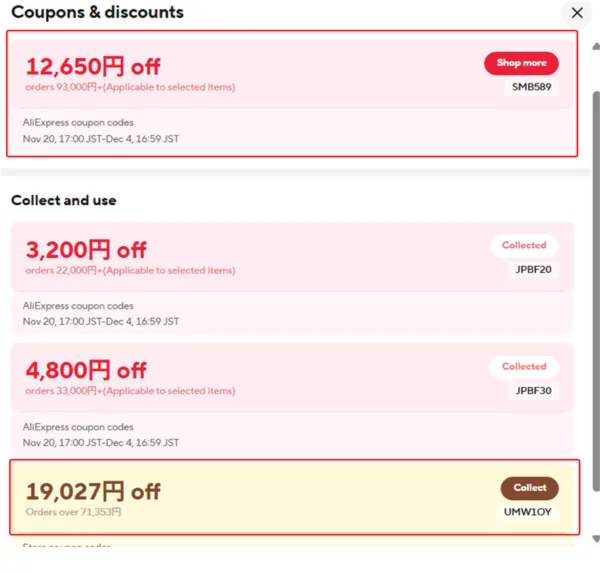Viewport: 600px width, 573px height.
Task: Collect the 19,027円 off coupon
Action: click(529, 488)
